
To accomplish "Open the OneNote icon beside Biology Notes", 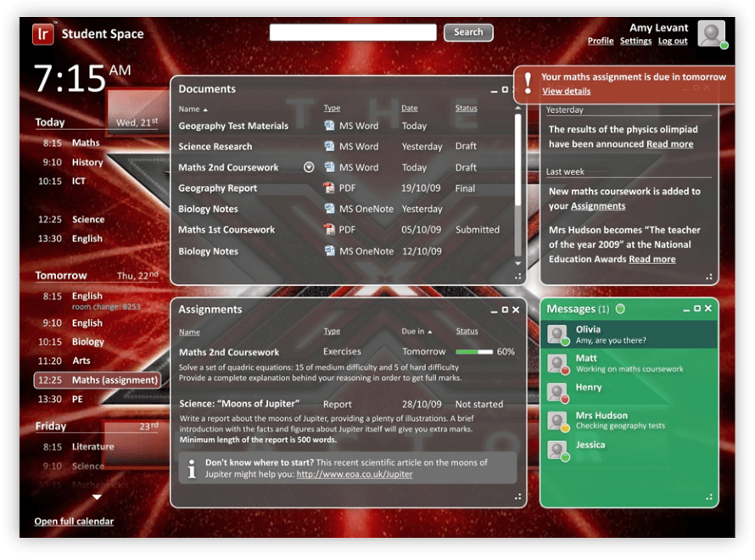I will click(x=330, y=209).
